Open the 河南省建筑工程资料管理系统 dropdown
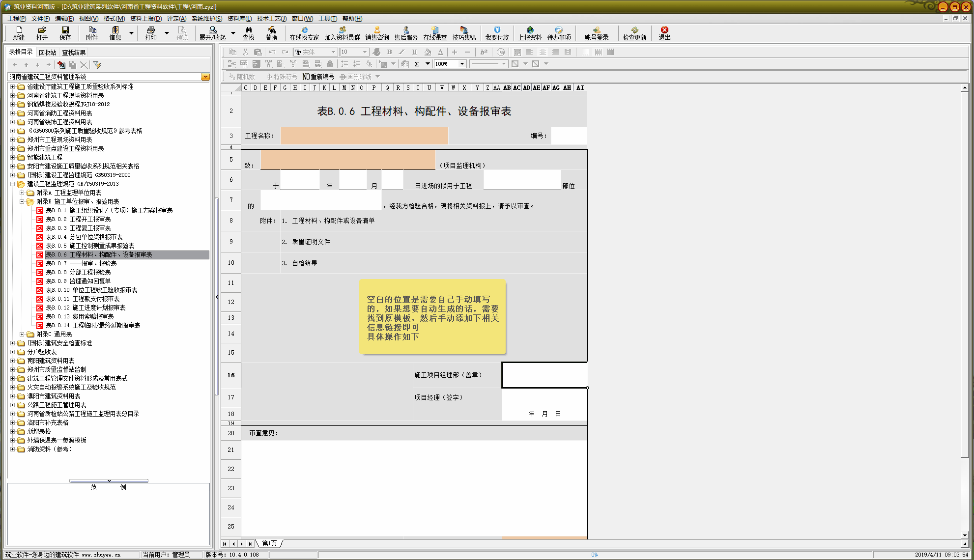Viewport: 974px width, 560px height. click(x=205, y=77)
